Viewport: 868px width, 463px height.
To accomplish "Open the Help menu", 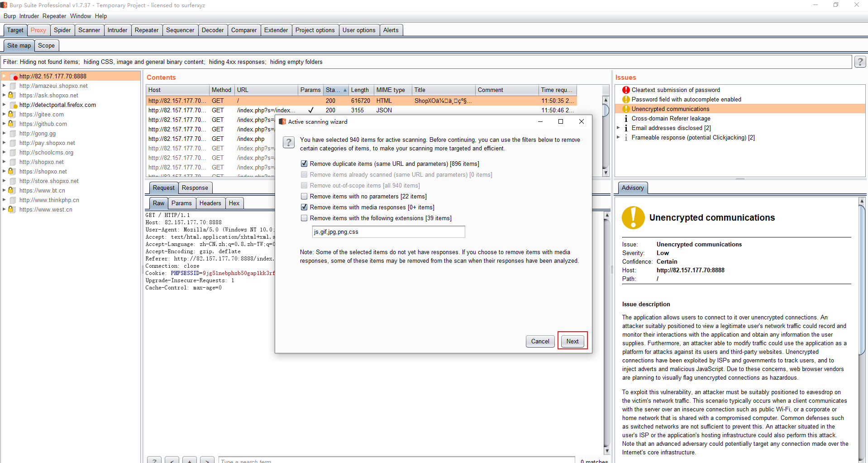I will [101, 16].
